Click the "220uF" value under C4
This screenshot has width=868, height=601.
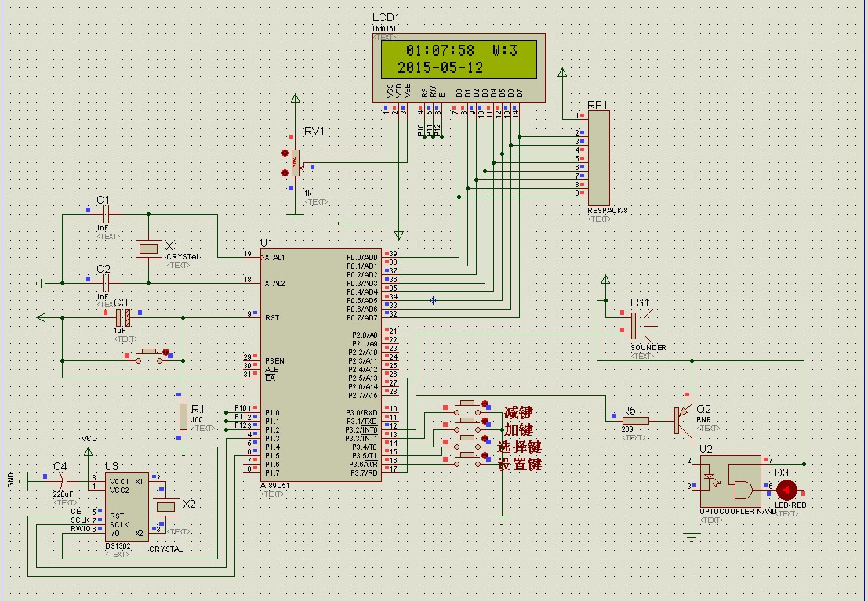[x=63, y=494]
